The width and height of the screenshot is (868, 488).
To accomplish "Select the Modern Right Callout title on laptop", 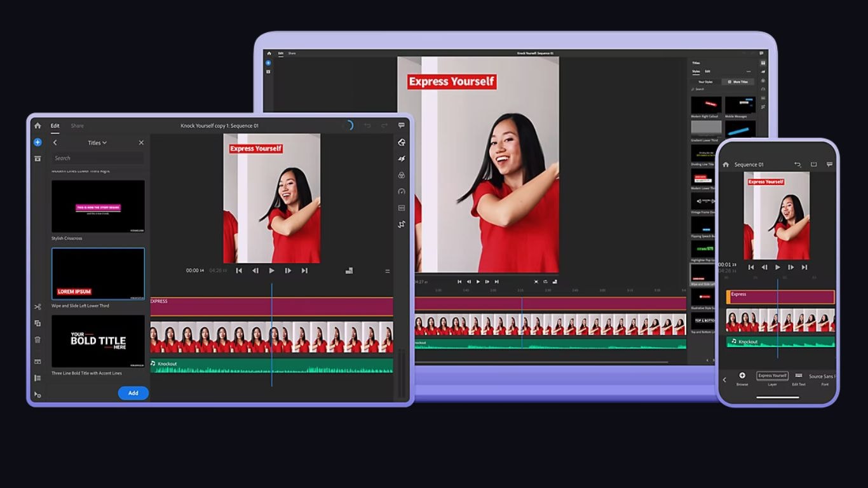I will (706, 105).
